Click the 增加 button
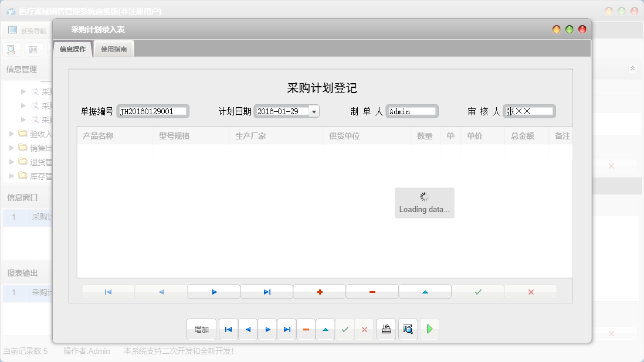 201,329
